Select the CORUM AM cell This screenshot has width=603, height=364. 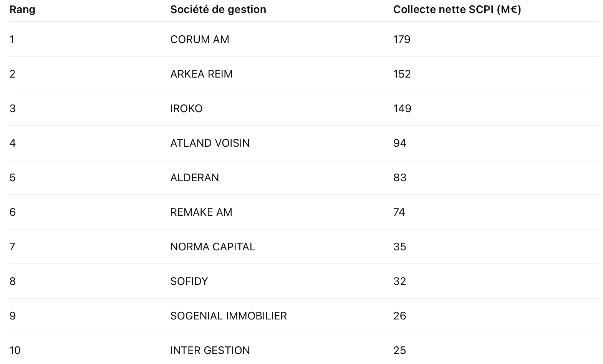pyautogui.click(x=200, y=40)
